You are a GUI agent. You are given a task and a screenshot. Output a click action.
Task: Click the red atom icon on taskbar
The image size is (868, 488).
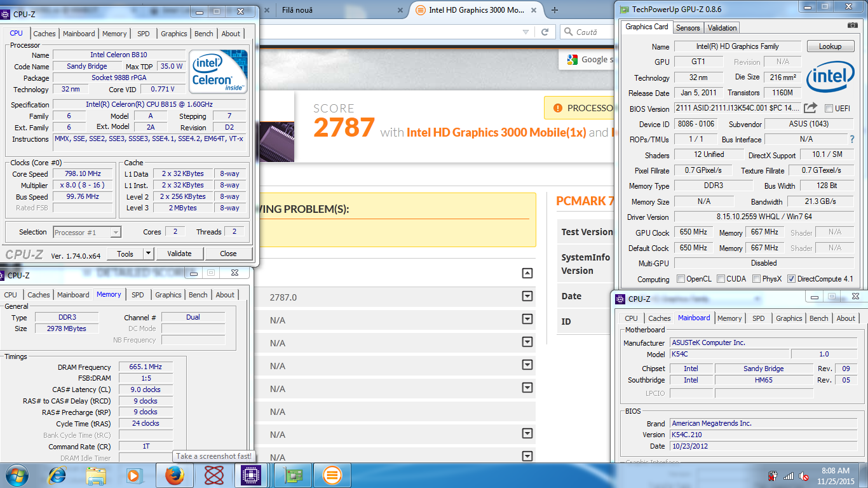(214, 475)
